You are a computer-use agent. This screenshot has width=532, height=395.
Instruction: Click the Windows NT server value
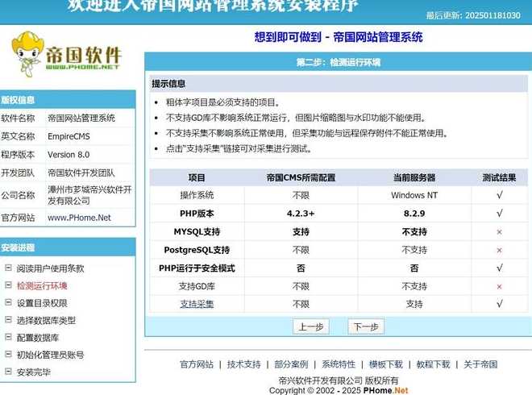414,195
